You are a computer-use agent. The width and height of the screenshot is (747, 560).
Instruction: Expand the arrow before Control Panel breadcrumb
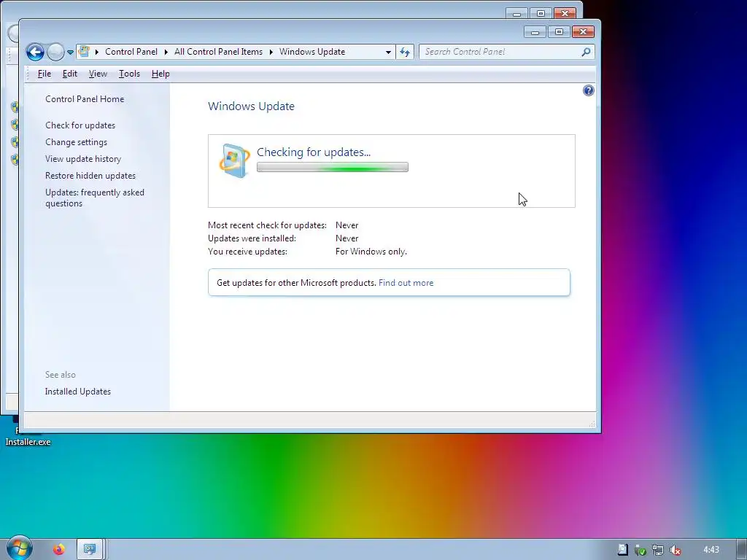[x=97, y=52]
